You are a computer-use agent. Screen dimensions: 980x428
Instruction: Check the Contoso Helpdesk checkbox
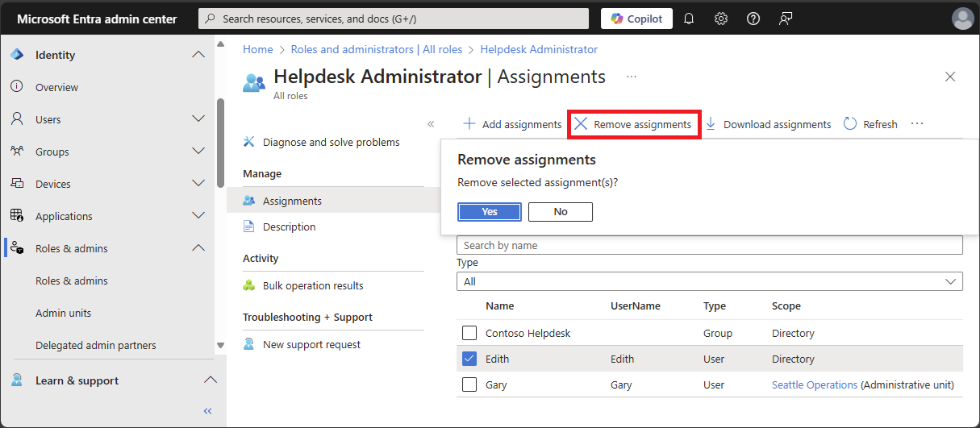tap(469, 333)
